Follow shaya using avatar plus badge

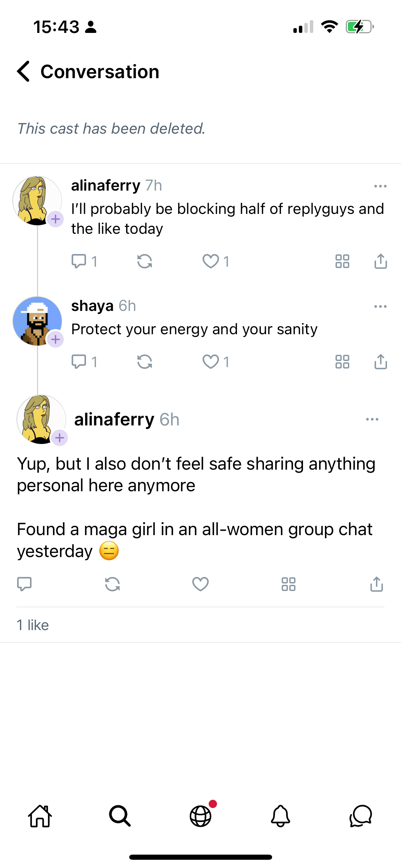coord(56,339)
